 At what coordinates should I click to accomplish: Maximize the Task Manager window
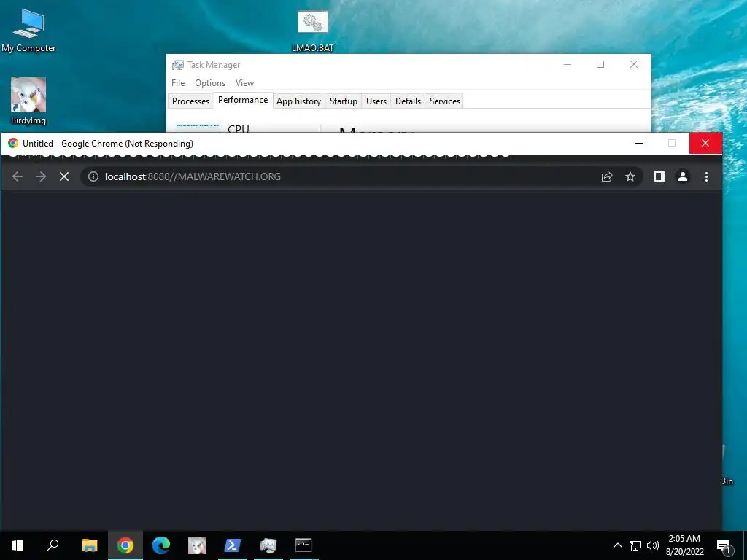click(x=600, y=64)
